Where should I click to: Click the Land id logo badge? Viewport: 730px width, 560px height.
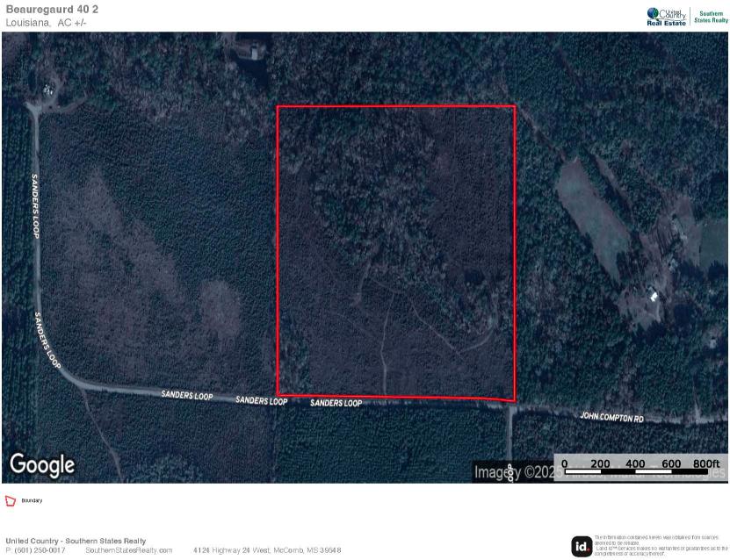click(582, 546)
